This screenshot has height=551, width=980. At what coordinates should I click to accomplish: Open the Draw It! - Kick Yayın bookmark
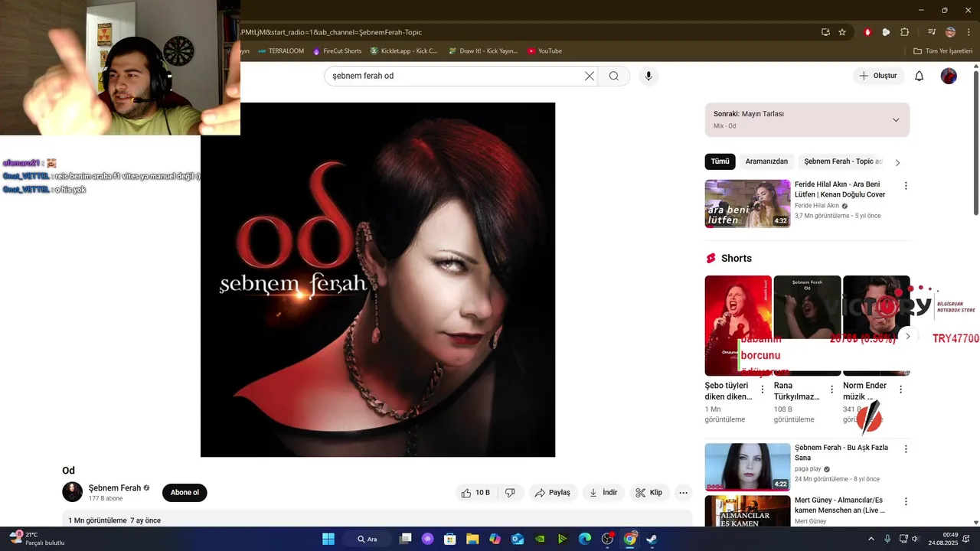pos(483,51)
